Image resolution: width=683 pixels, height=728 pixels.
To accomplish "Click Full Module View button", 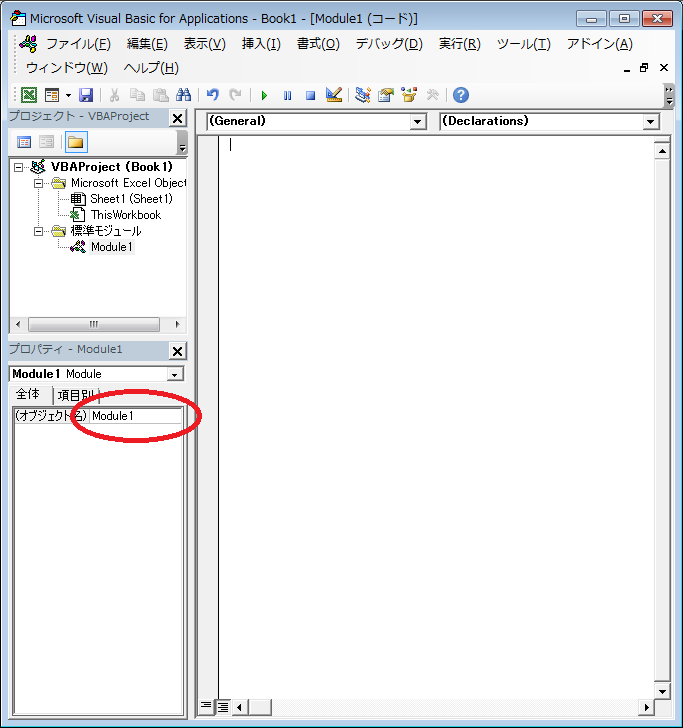I will point(223,707).
